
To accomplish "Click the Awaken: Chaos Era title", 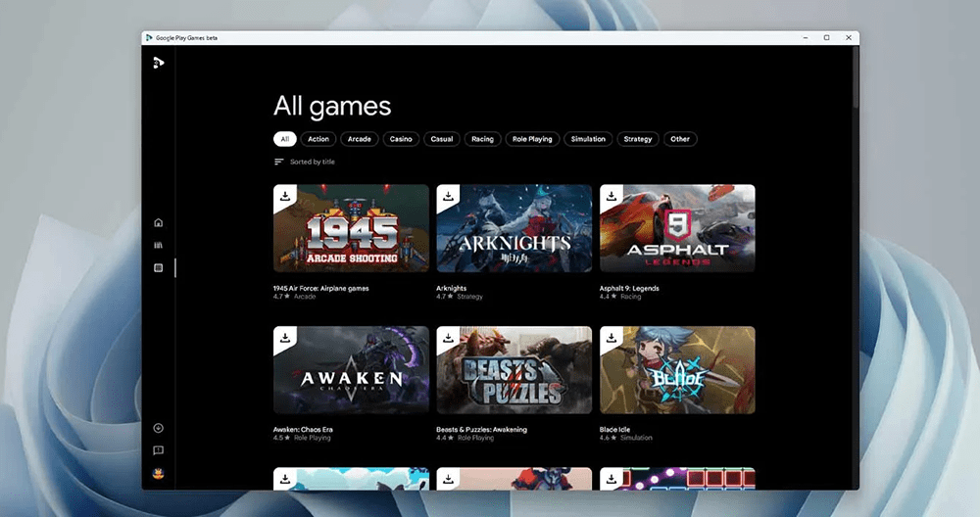I will coord(303,430).
